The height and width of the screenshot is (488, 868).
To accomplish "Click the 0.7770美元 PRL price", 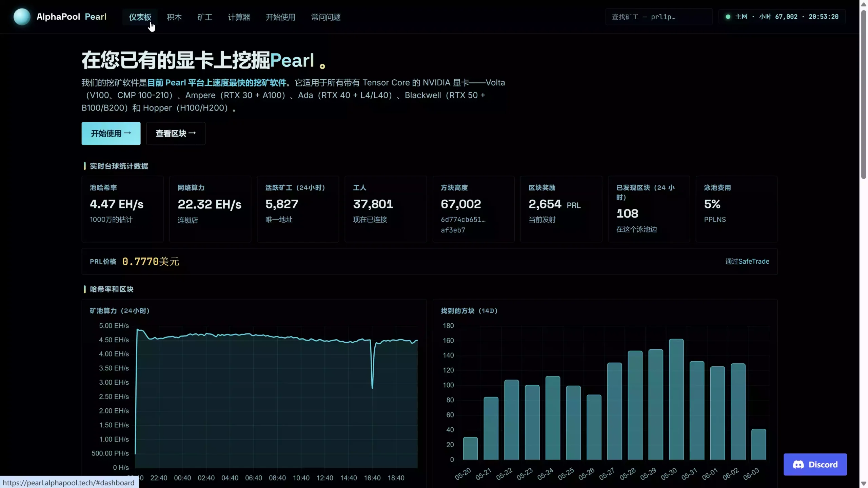I will tap(151, 261).
